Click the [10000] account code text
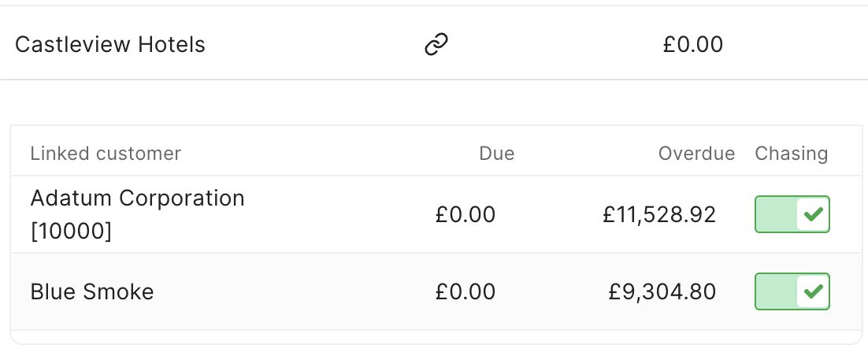Screen dimensions: 868x345 (71, 231)
